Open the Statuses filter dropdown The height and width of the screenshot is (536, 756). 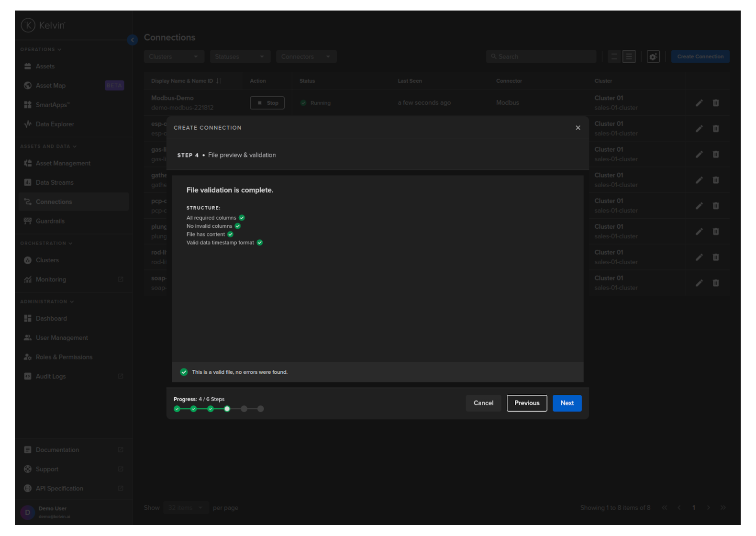tap(240, 56)
